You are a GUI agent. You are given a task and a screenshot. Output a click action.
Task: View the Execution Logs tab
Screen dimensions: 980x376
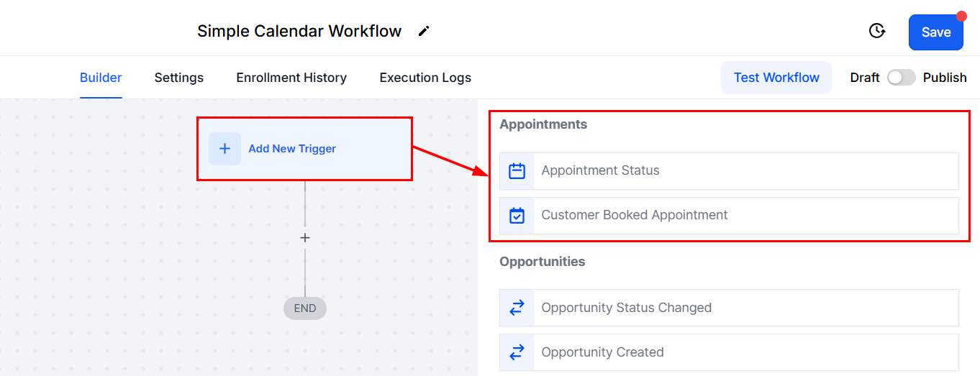pyautogui.click(x=425, y=78)
